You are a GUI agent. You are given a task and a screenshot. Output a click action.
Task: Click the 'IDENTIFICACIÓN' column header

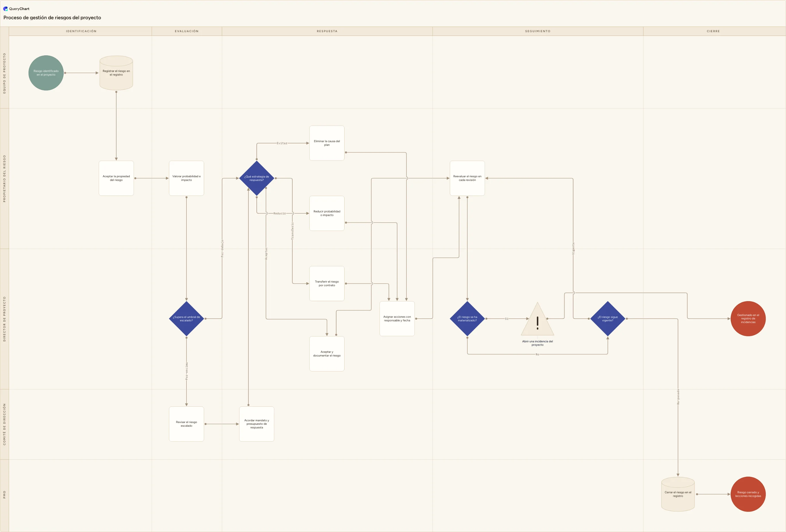81,31
